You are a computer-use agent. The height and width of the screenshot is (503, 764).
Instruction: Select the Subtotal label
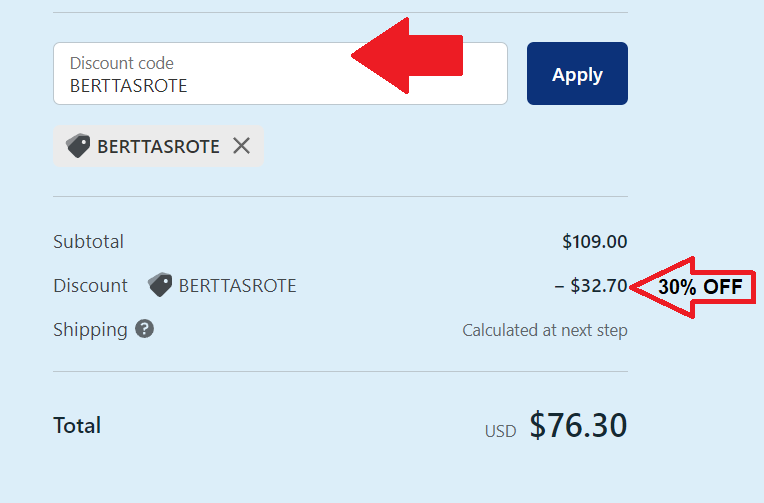pos(88,242)
